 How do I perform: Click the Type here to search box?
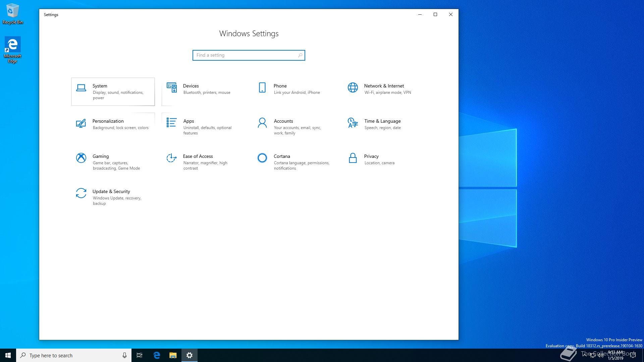pyautogui.click(x=74, y=355)
